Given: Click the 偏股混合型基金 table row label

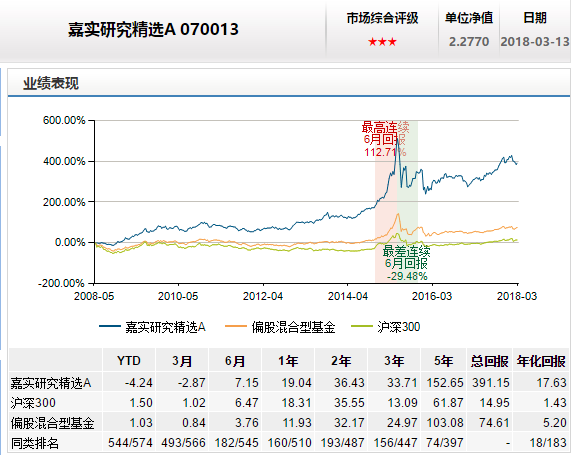Looking at the screenshot, I should [52, 423].
